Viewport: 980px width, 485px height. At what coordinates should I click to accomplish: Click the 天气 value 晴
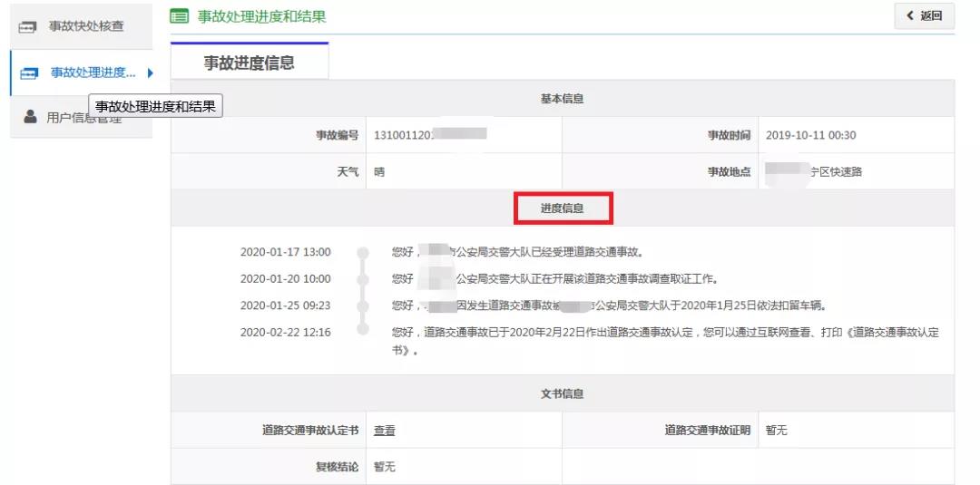(379, 171)
